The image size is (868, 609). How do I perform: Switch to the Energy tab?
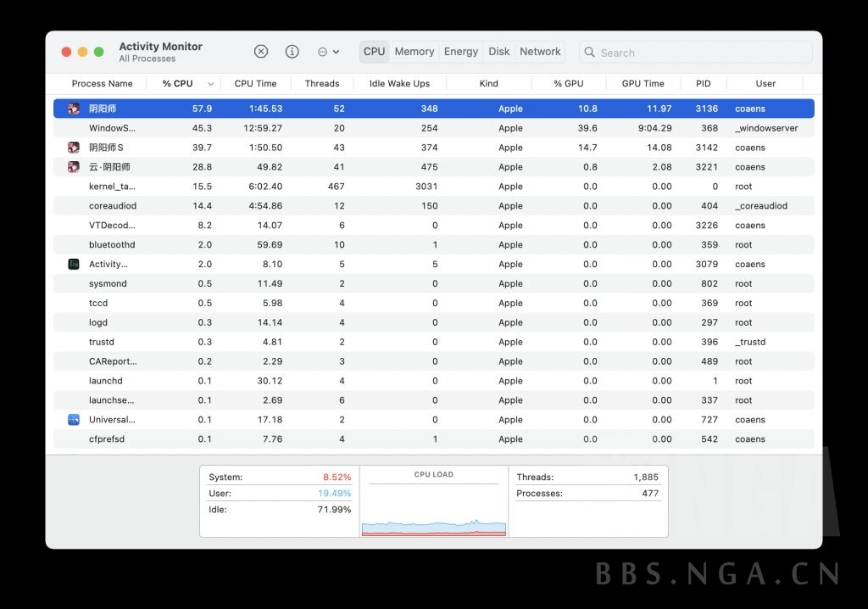tap(461, 52)
